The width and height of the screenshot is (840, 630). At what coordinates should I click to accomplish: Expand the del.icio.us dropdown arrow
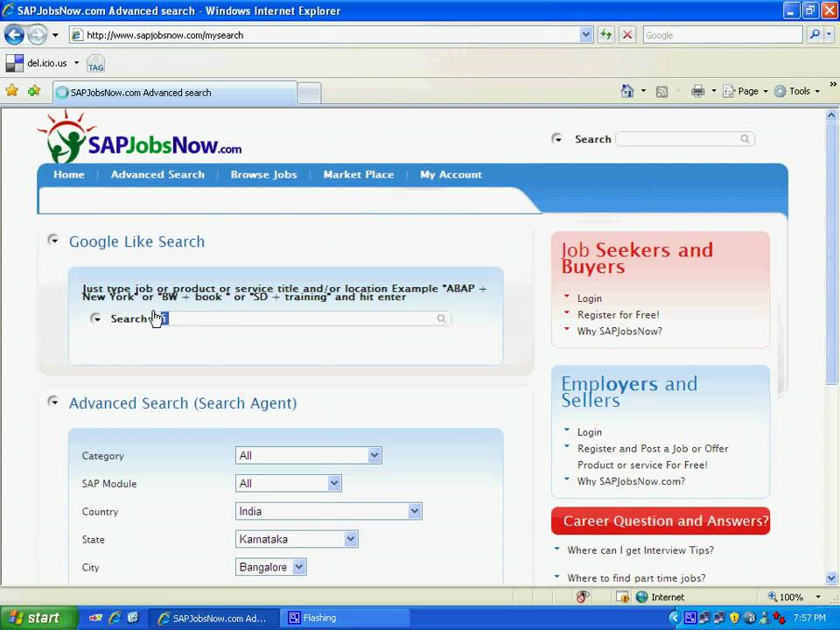pyautogui.click(x=76, y=63)
